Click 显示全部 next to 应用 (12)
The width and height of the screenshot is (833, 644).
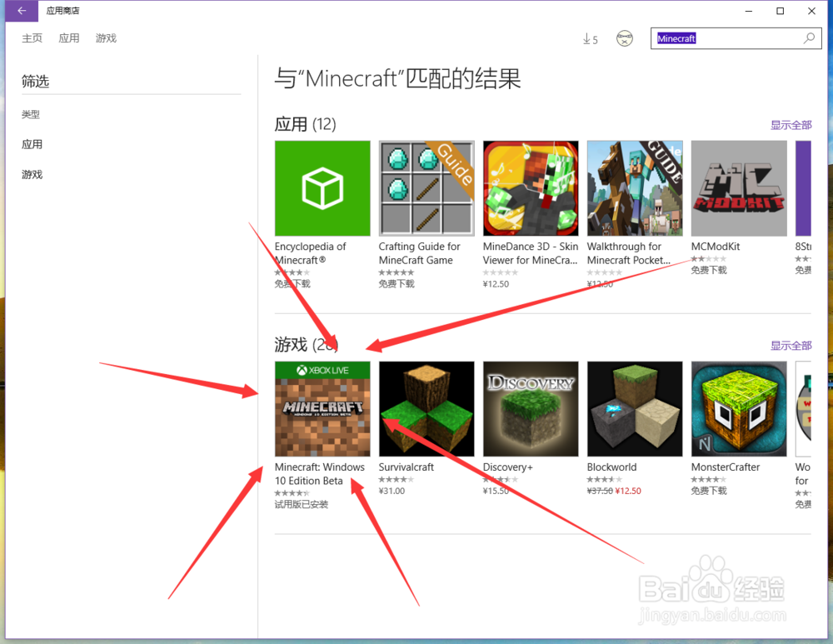pyautogui.click(x=791, y=123)
